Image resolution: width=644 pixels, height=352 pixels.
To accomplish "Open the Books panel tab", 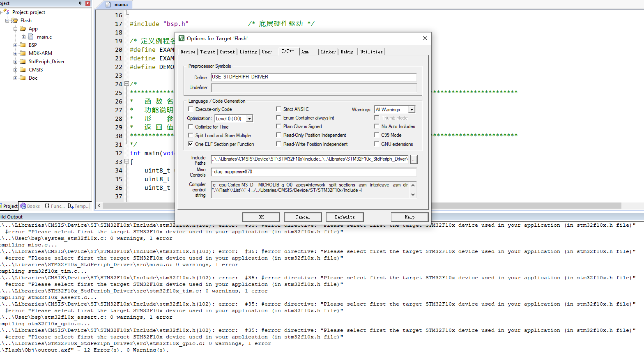I will pyautogui.click(x=30, y=206).
